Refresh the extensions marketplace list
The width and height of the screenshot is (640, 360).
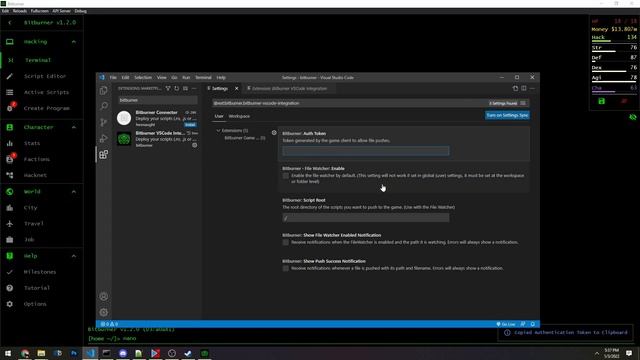pos(177,88)
